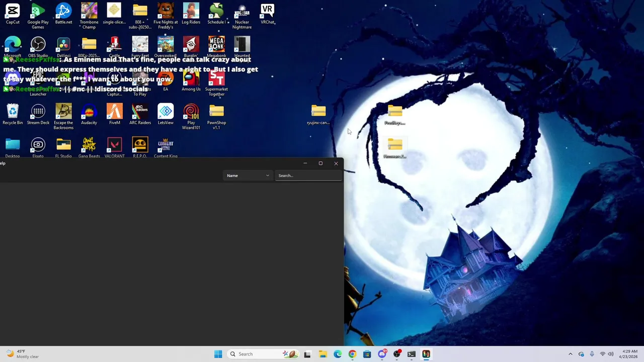Click the Search... field in the dark window
This screenshot has height=362, width=644.
point(308,175)
